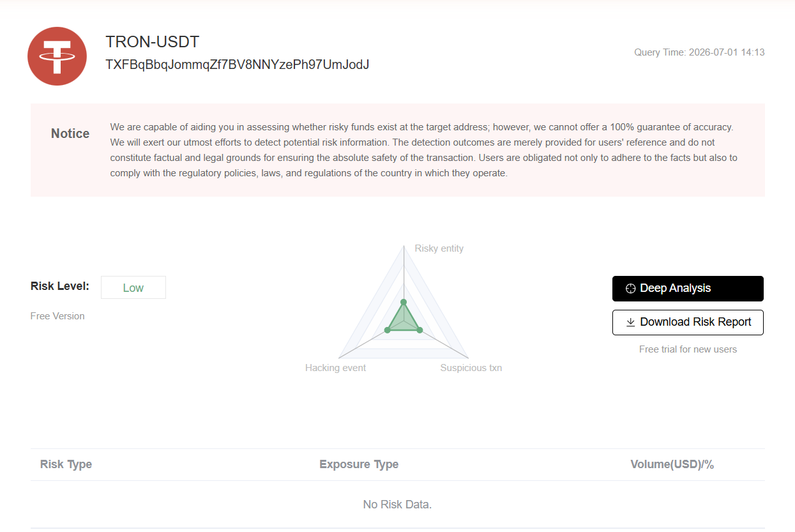This screenshot has width=795, height=532.
Task: Click the right green radar chart point
Action: pyautogui.click(x=420, y=330)
